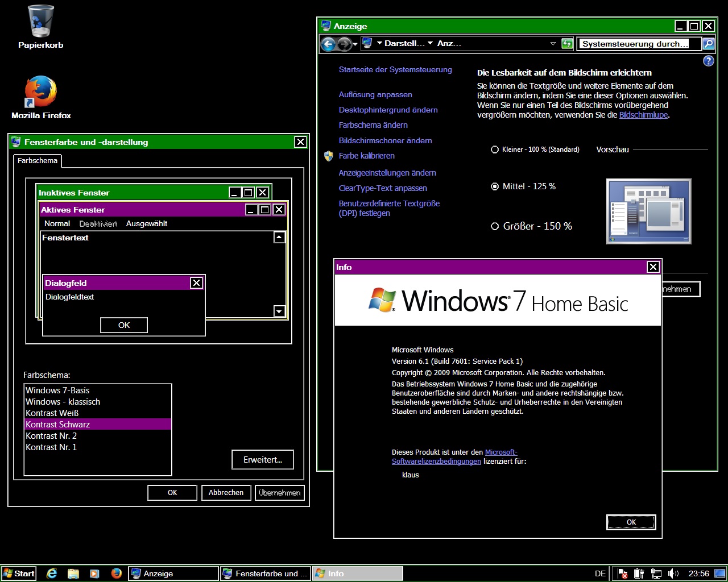Screen dimensions: 728x582
Task: Switch to Fensterfarbe und… taskbar button
Action: pos(266,573)
